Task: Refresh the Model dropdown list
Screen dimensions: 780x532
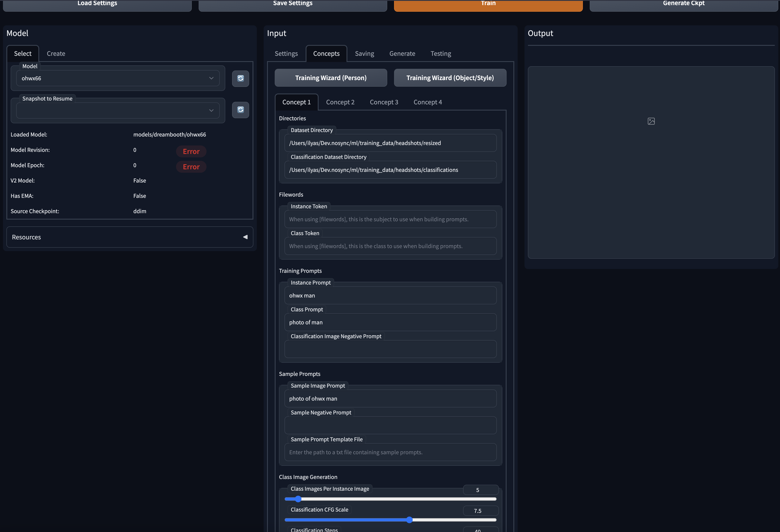Action: (x=240, y=79)
